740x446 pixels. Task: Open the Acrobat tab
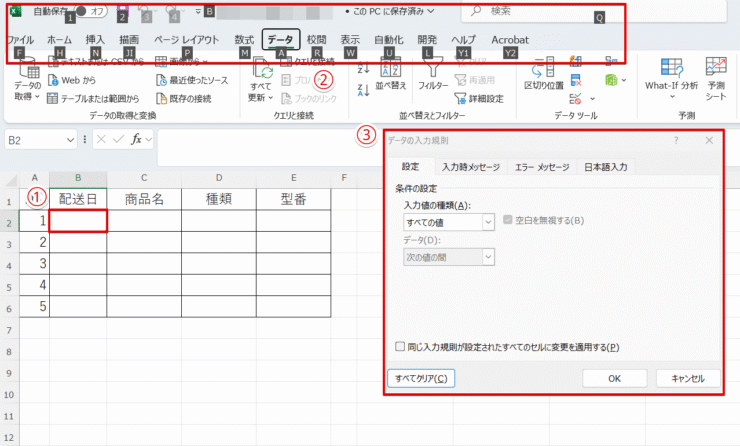(x=510, y=40)
